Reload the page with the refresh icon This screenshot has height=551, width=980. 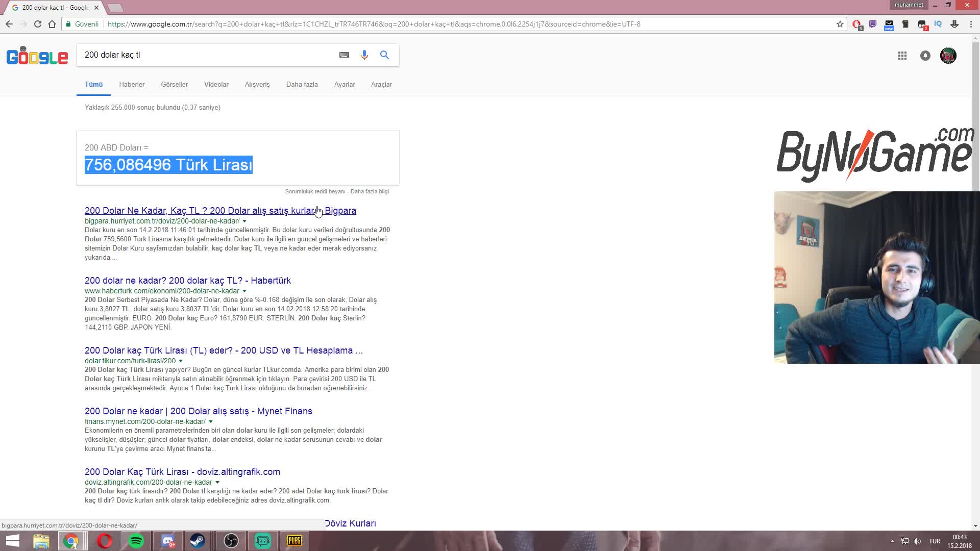(x=37, y=24)
